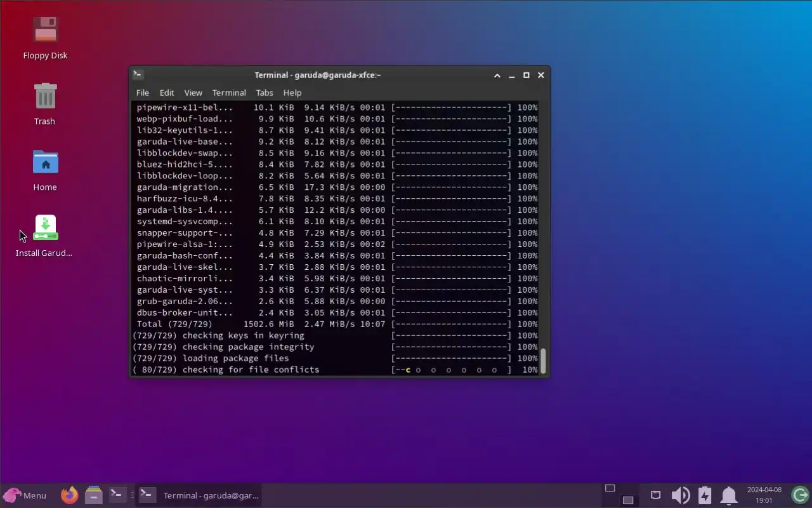
Task: Launch Firefox from the panel
Action: (x=69, y=495)
